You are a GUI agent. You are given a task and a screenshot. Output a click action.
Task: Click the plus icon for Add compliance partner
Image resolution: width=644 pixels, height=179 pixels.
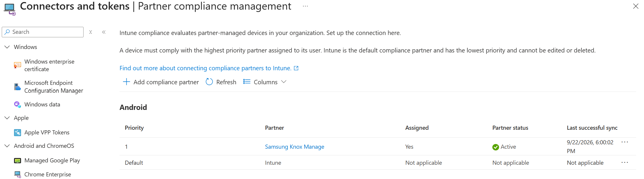point(126,82)
